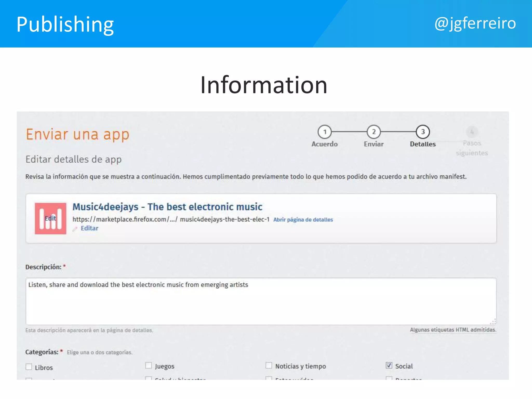Click the description textarea resize handle
532x399 pixels.
(493, 322)
